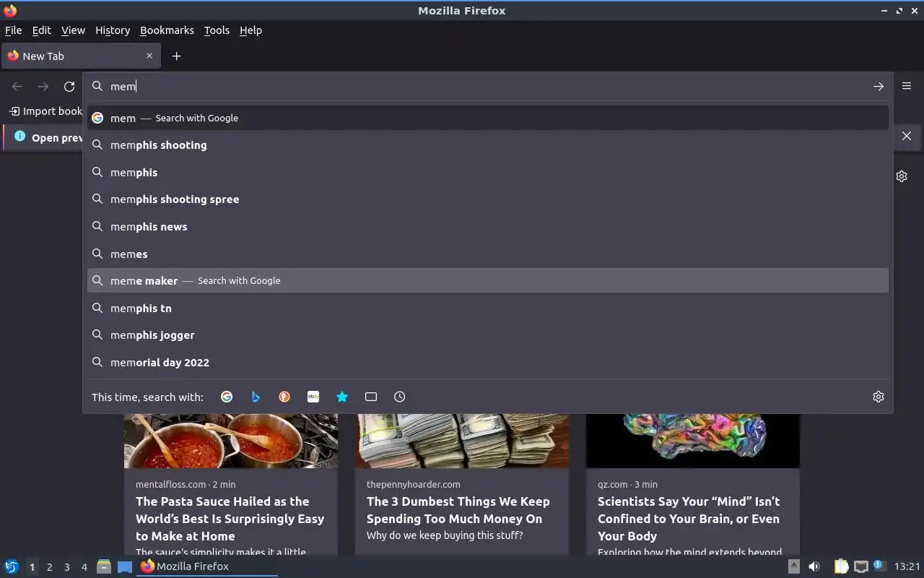Choose 'memphis tn' suggestion

488,309
